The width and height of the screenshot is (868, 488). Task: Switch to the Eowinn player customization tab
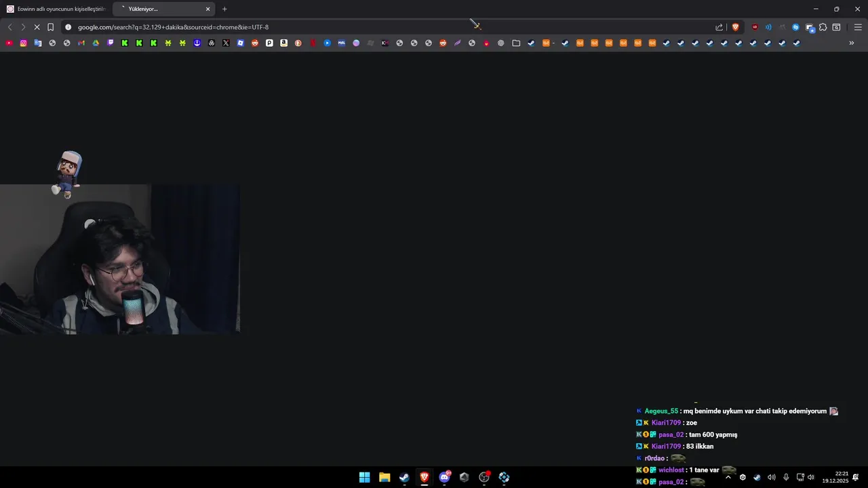click(56, 9)
